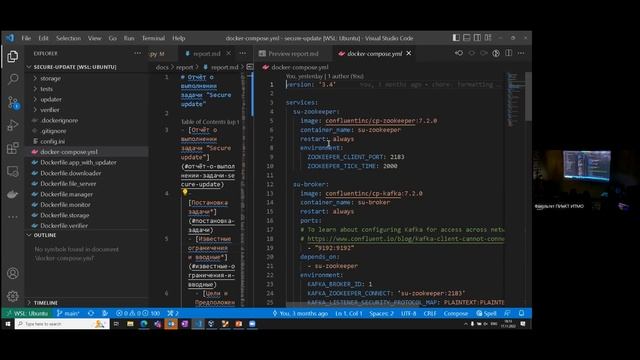
Task: Open Remote Explorer in activity bar
Action: (13, 171)
